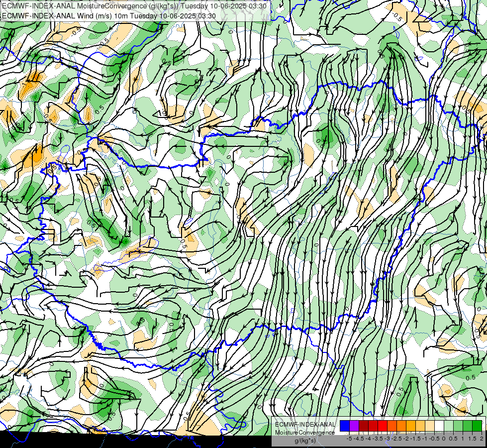
Task: Click the '1.5' legend tick label
Action: (x=473, y=439)
